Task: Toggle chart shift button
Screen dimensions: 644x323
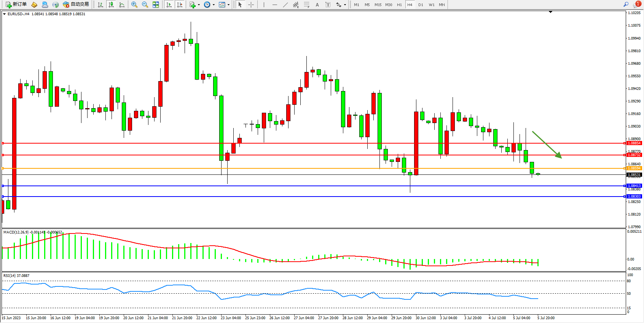Action: click(x=180, y=5)
